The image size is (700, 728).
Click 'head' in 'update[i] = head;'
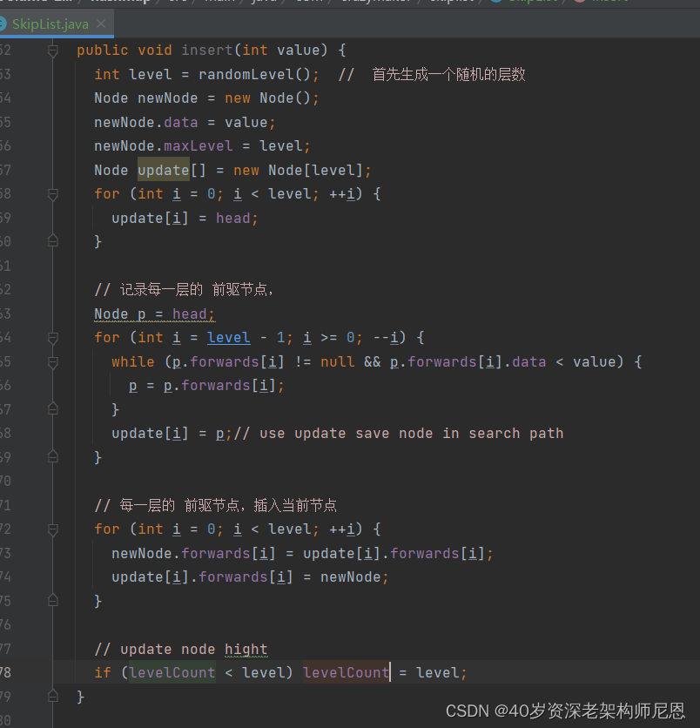click(233, 219)
